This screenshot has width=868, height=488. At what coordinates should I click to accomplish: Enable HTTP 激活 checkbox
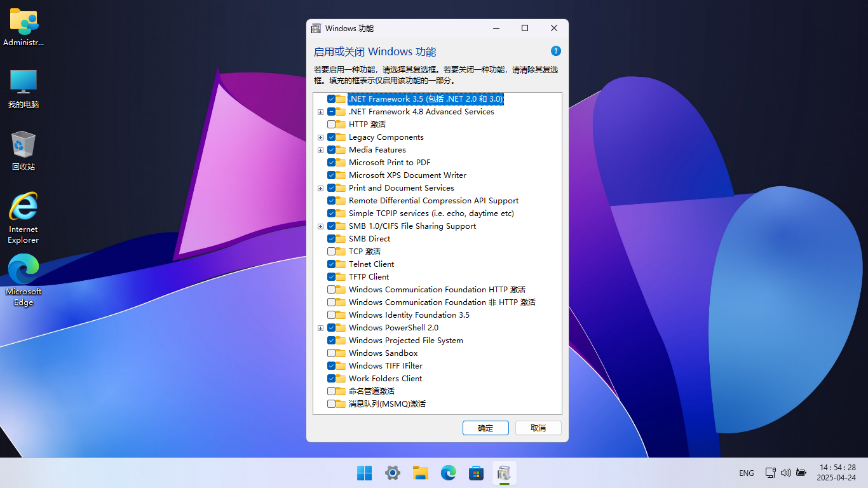click(331, 125)
